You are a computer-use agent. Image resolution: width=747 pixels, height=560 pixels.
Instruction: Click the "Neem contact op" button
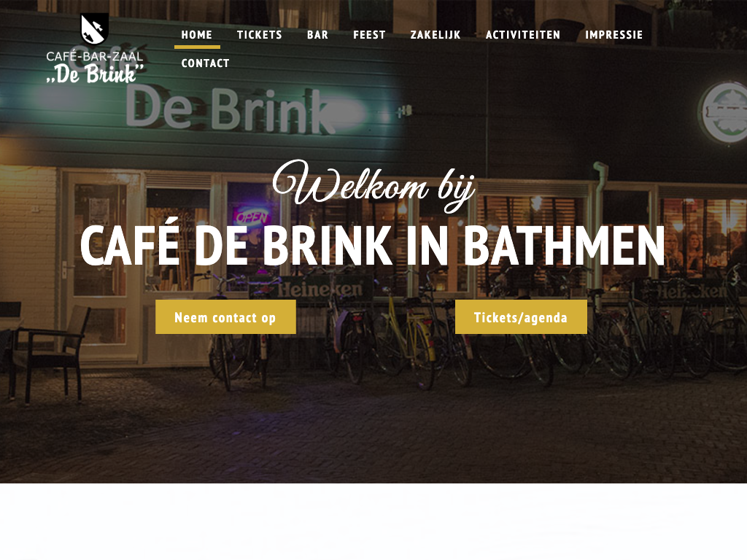225,317
